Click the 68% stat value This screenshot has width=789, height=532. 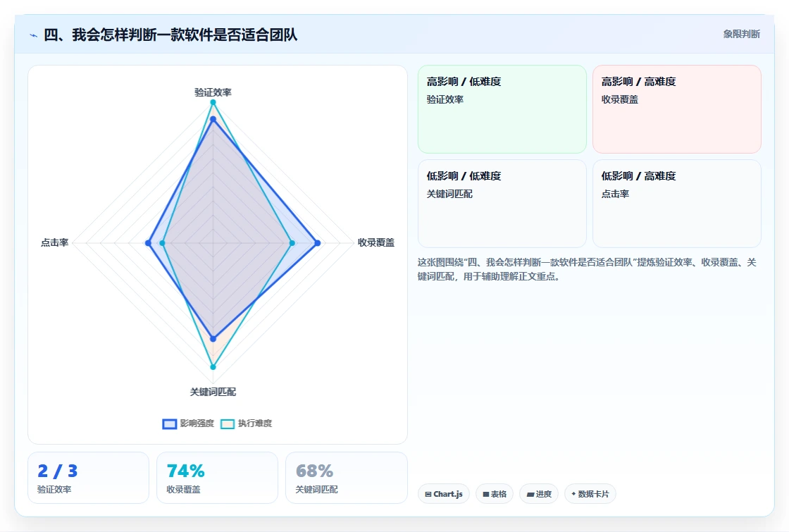(x=314, y=471)
